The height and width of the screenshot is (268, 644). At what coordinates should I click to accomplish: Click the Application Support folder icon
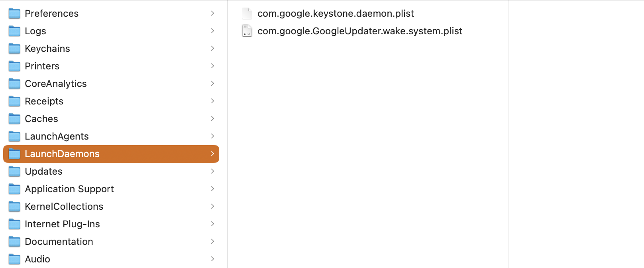click(14, 189)
